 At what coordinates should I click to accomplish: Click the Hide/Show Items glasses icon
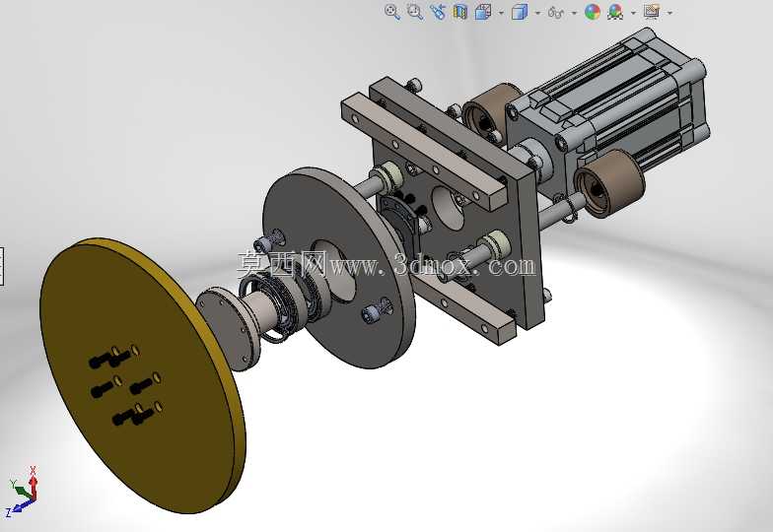click(x=556, y=13)
